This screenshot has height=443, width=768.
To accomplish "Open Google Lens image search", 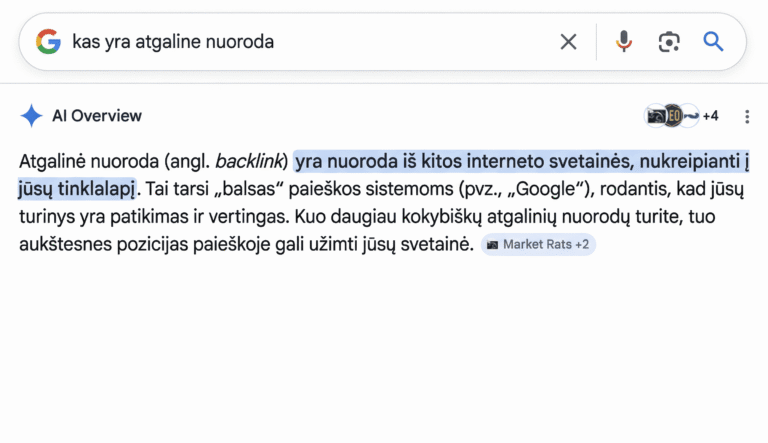I will pos(668,41).
